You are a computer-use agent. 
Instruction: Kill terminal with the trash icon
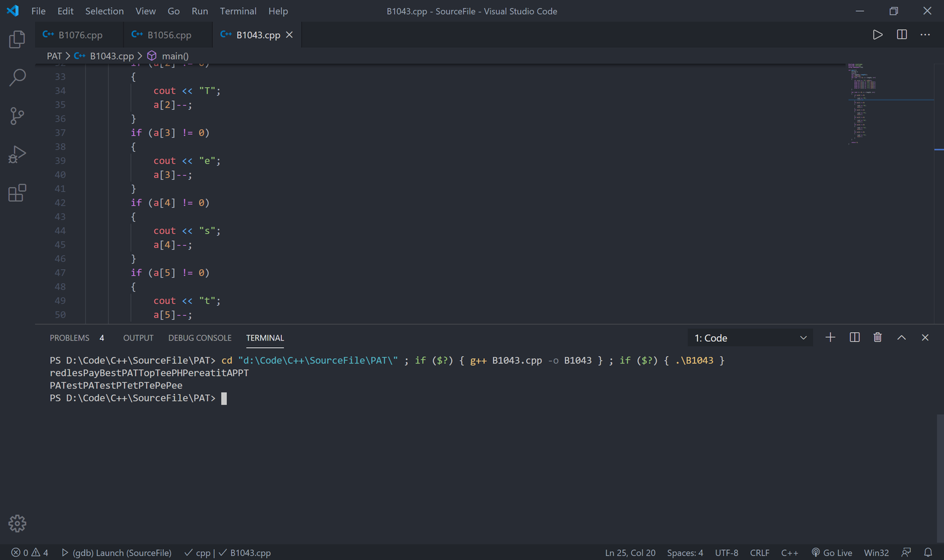[878, 337]
